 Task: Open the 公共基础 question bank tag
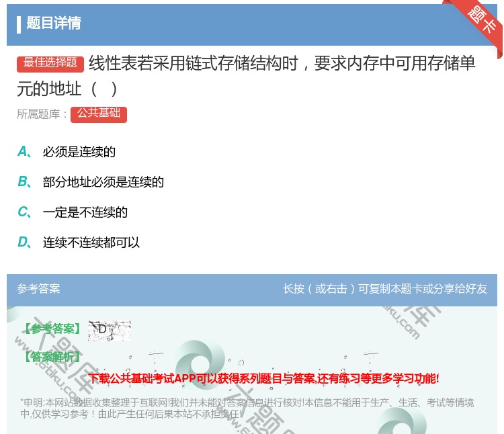pyautogui.click(x=99, y=114)
